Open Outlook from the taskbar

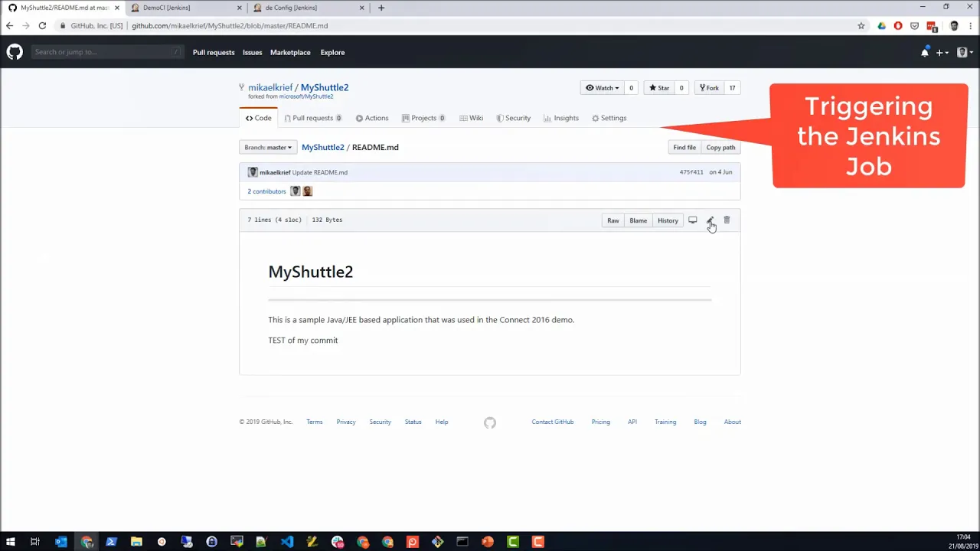[x=61, y=542]
